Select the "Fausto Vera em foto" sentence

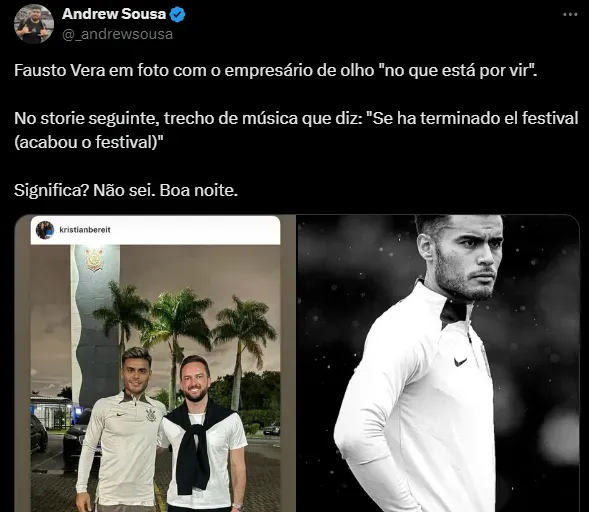(x=276, y=70)
